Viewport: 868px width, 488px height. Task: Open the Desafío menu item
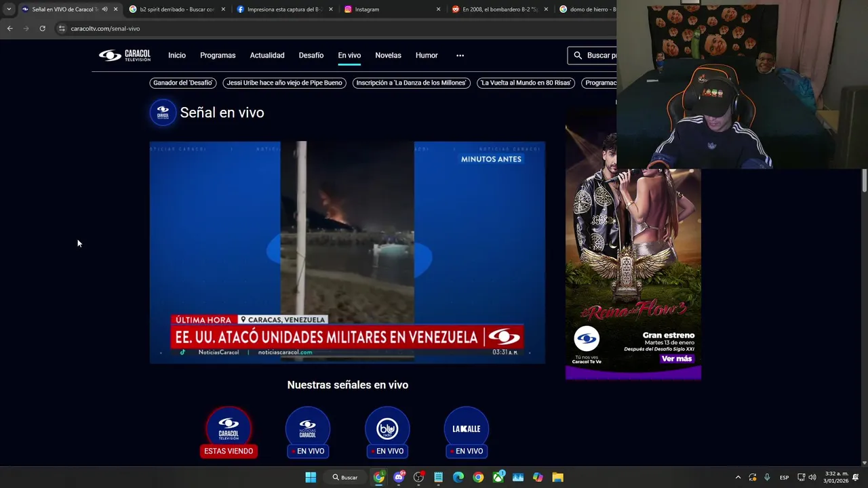[x=311, y=56]
